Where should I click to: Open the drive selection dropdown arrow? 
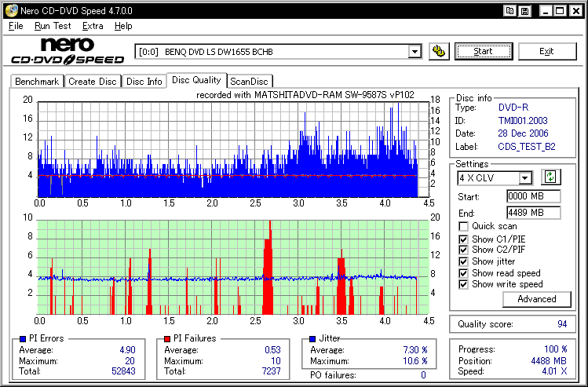click(x=415, y=51)
